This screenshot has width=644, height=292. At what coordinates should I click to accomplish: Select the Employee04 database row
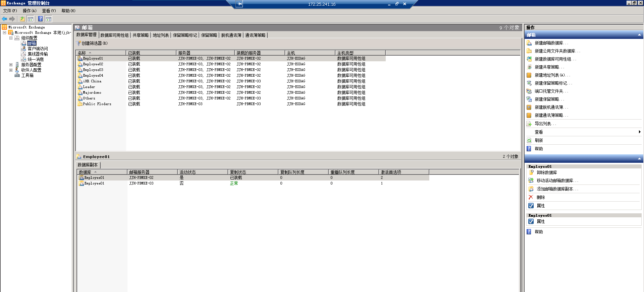click(x=231, y=76)
